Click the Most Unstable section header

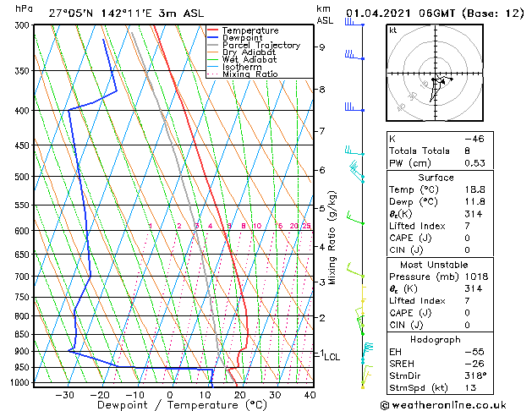(x=434, y=265)
